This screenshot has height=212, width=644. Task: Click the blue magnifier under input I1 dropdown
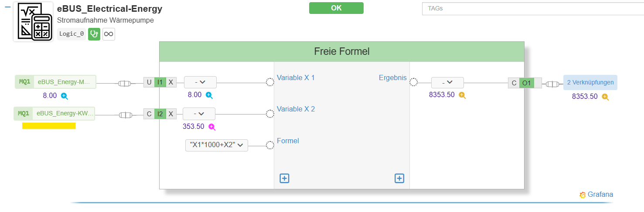pos(209,95)
